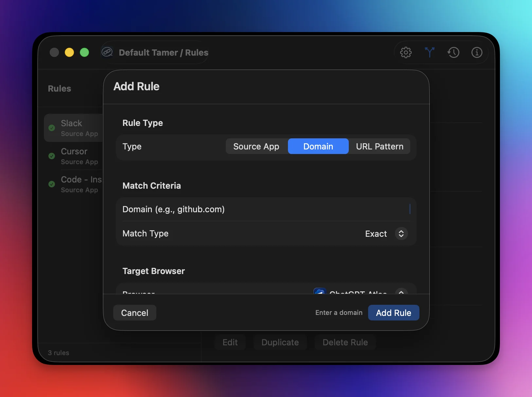Open the history clock icon
This screenshot has width=532, height=397.
pos(453,52)
